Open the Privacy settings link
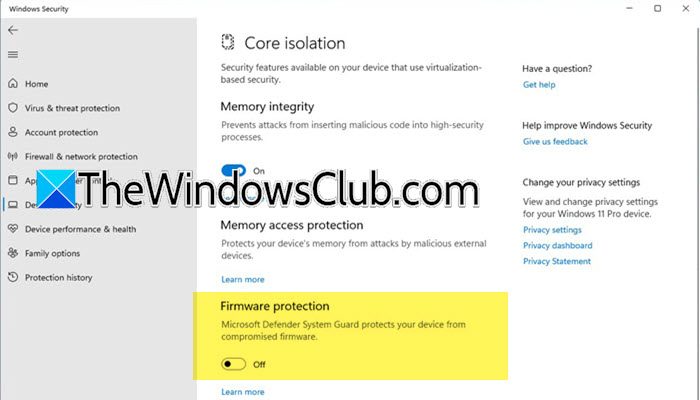The image size is (700, 400). point(552,229)
